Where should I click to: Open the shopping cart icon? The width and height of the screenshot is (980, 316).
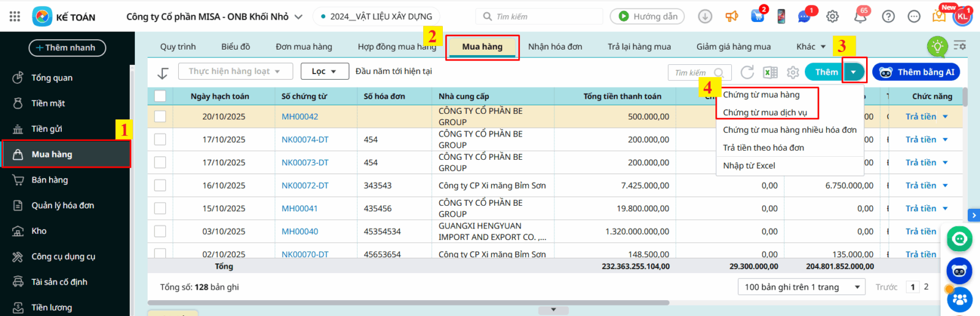click(758, 17)
